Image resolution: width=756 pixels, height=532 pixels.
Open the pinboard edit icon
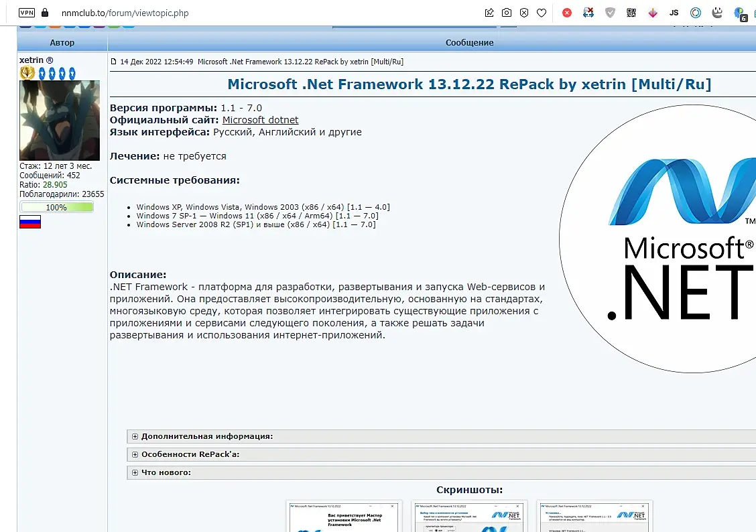coord(489,13)
